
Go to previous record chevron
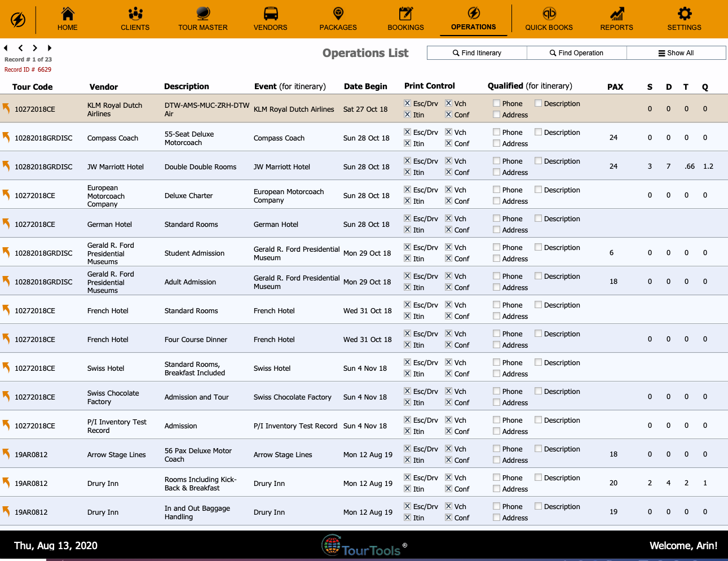[20, 48]
